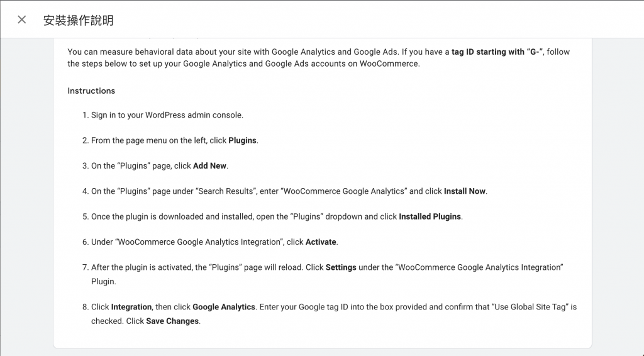
Task: Click bold 'Google Analytics' in step 8
Action: pos(224,307)
